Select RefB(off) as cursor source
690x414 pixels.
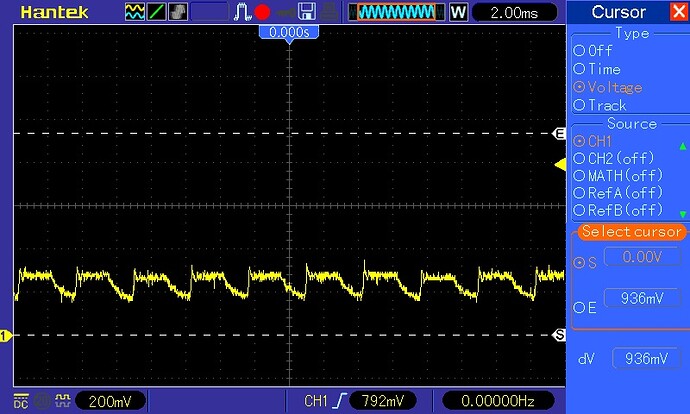[618, 210]
